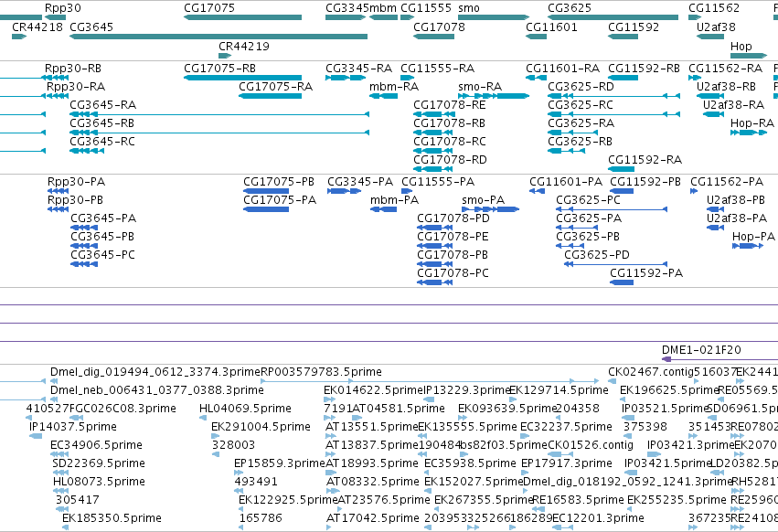Select transcript CG3345-RA
This screenshot has width=778, height=532.
[346, 78]
